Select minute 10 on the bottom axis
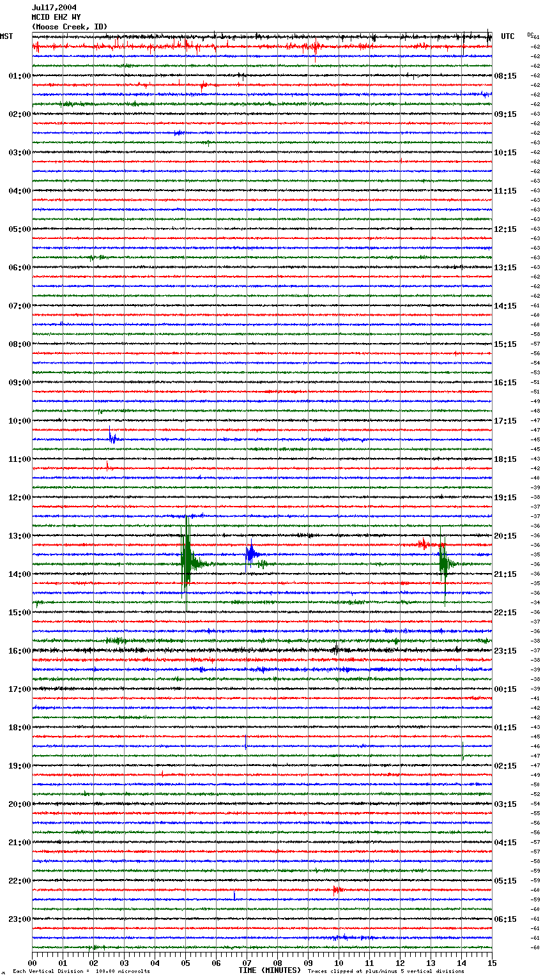 tap(339, 963)
